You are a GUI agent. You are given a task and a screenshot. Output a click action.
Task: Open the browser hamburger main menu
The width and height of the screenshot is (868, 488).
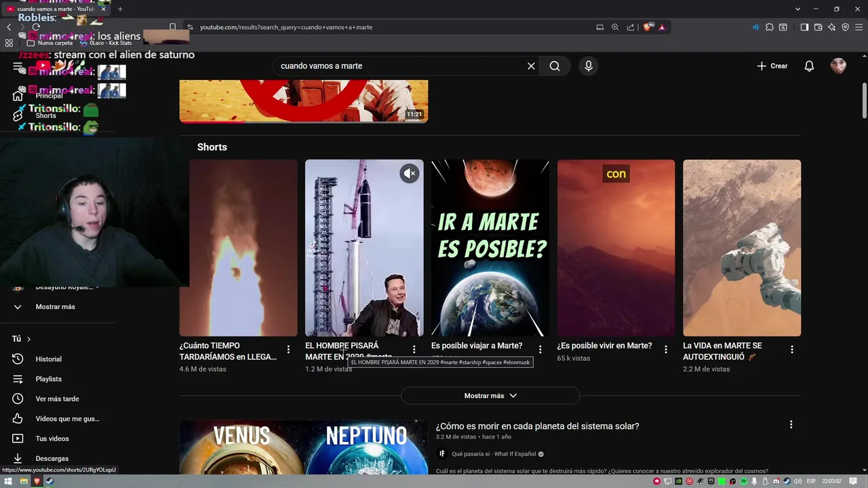[x=859, y=27]
